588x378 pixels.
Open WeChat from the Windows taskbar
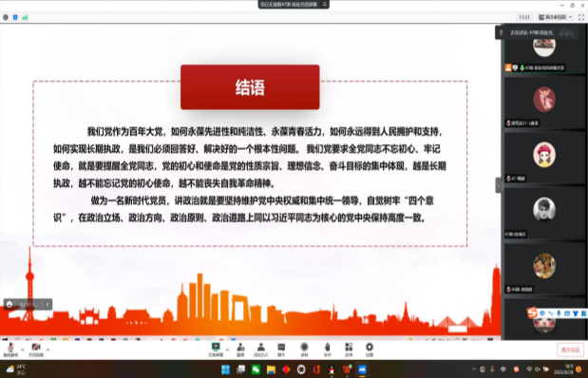click(x=256, y=369)
